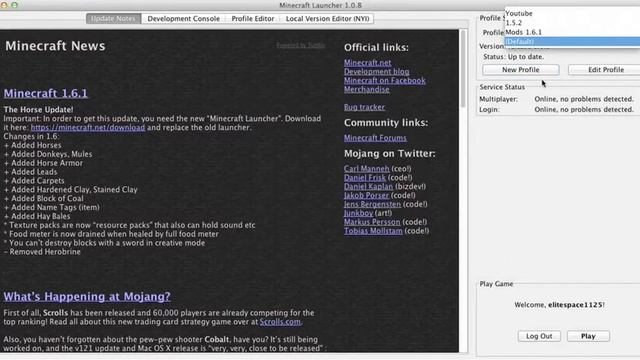This screenshot has height=360, width=640.
Task: Open Carl Manneh's Twitter link
Action: (367, 169)
